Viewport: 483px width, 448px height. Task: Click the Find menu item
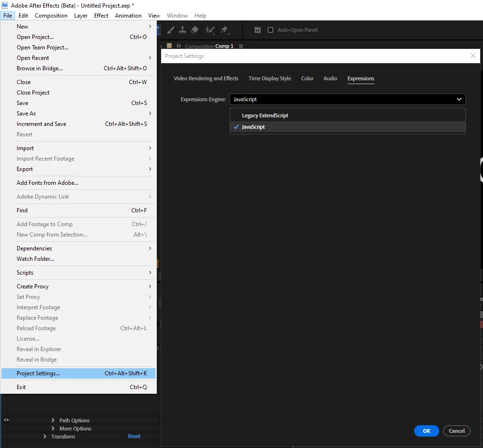pos(78,210)
